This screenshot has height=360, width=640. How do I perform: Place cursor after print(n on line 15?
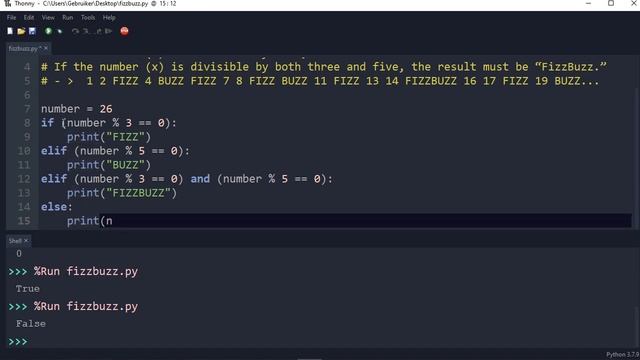coord(113,221)
